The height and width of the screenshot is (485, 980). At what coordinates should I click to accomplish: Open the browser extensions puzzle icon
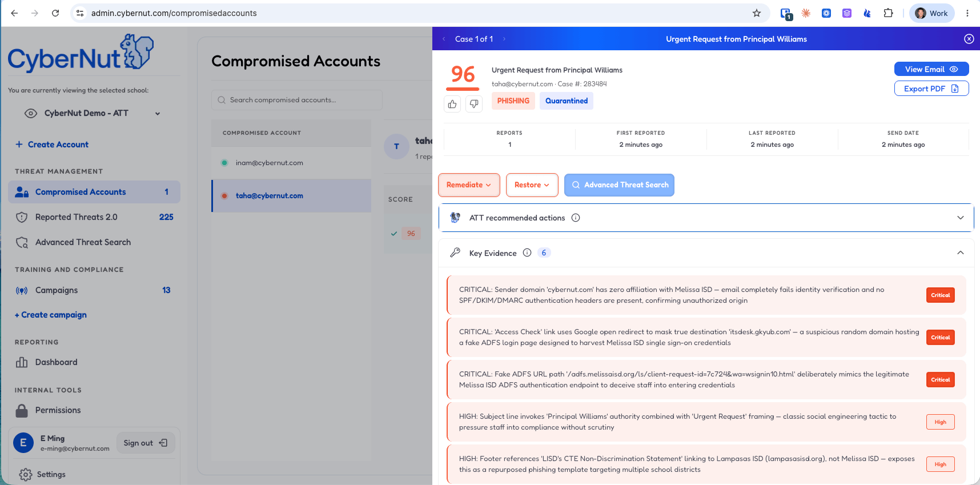pyautogui.click(x=888, y=13)
